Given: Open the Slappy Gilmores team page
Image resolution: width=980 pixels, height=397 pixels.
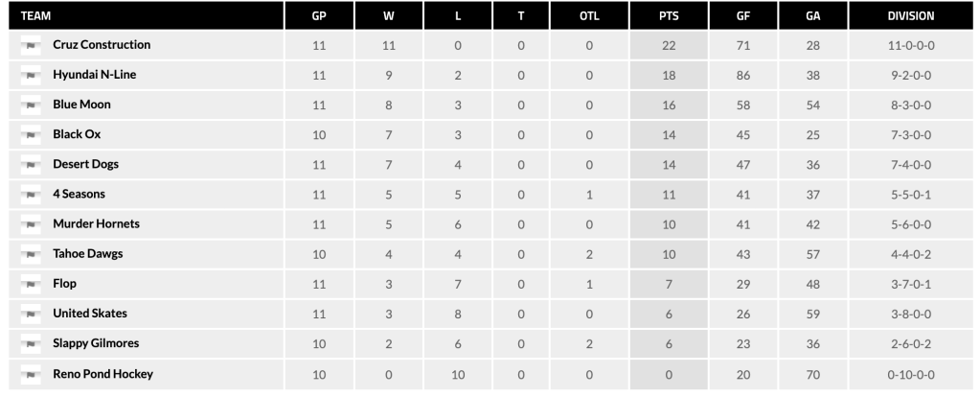Looking at the screenshot, I should (96, 343).
